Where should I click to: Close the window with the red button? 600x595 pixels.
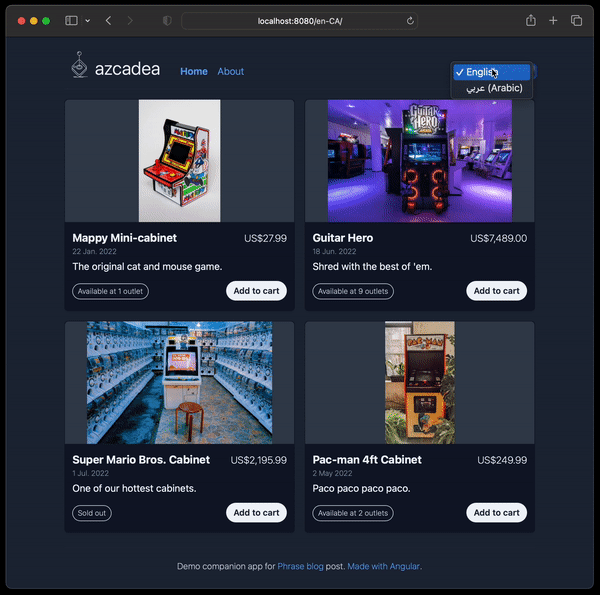point(21,21)
